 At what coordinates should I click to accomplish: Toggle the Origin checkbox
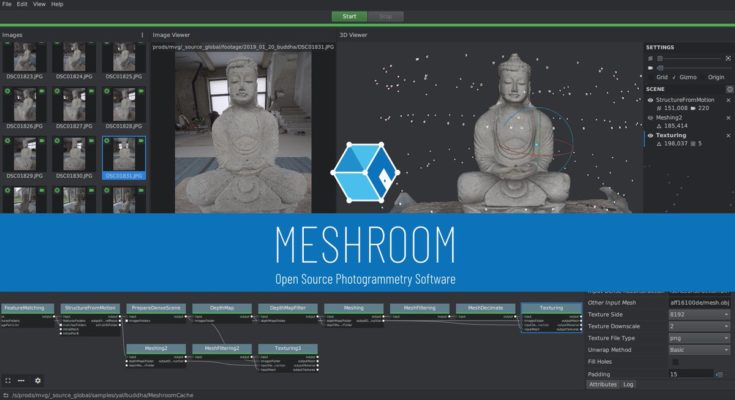(712, 77)
